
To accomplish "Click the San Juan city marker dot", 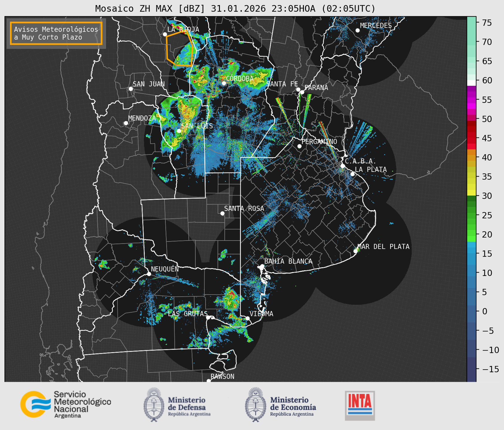I will 131,89.
